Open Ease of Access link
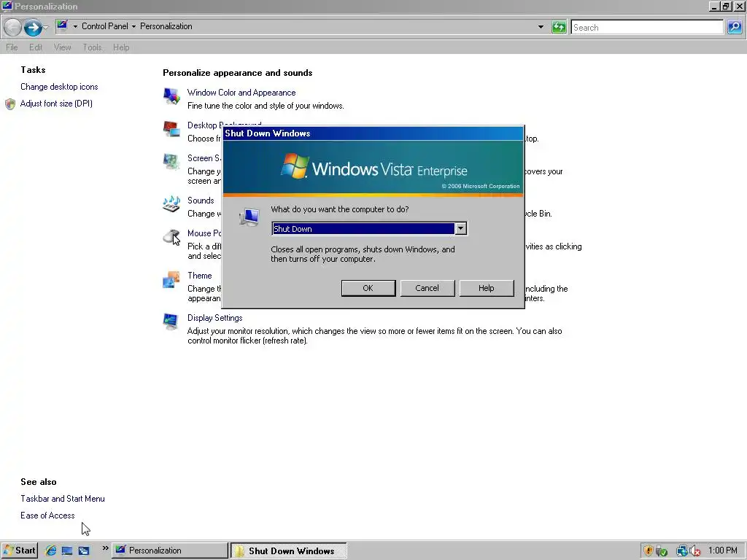The width and height of the screenshot is (747, 560). [47, 516]
